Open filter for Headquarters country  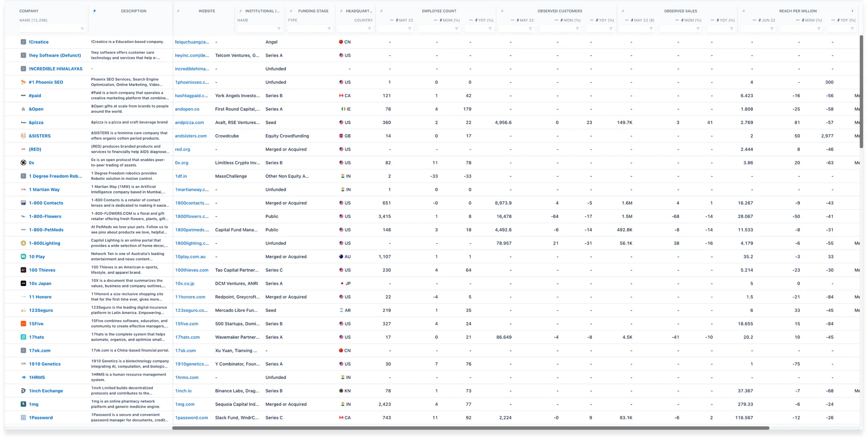click(369, 29)
